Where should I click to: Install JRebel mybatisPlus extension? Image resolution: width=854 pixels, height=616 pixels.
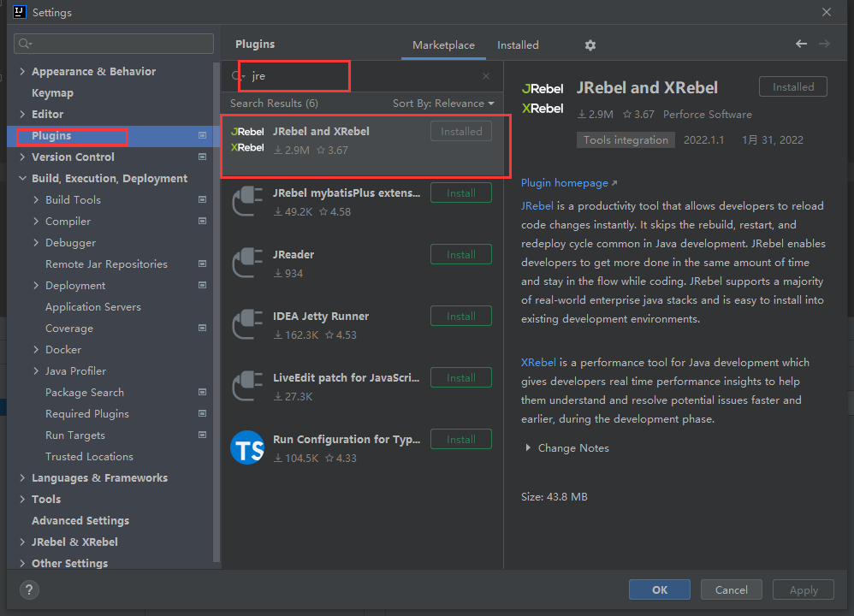(x=460, y=192)
